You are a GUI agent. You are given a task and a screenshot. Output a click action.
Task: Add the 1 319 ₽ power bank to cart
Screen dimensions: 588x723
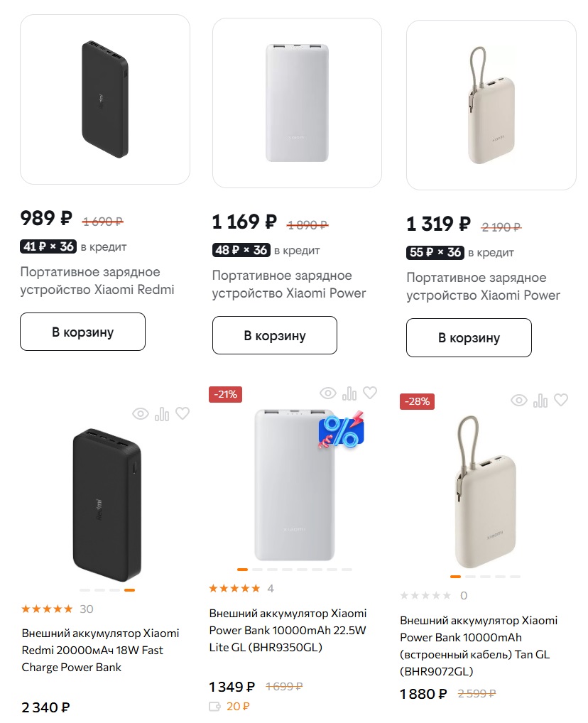(469, 337)
